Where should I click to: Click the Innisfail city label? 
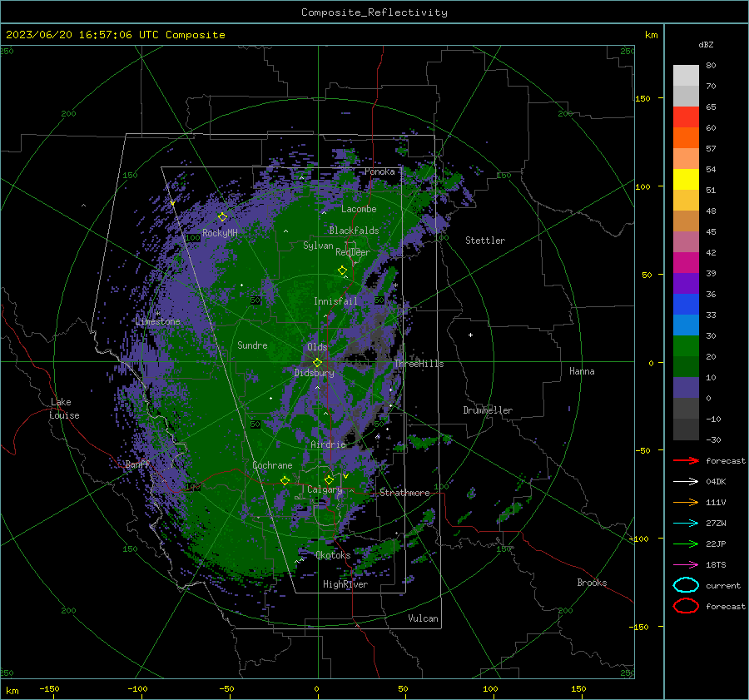tap(335, 301)
